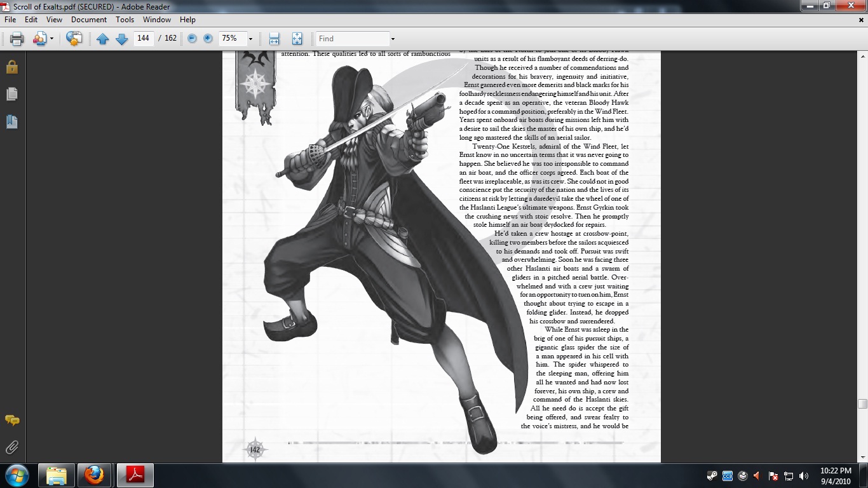Open the Help menu

(187, 20)
